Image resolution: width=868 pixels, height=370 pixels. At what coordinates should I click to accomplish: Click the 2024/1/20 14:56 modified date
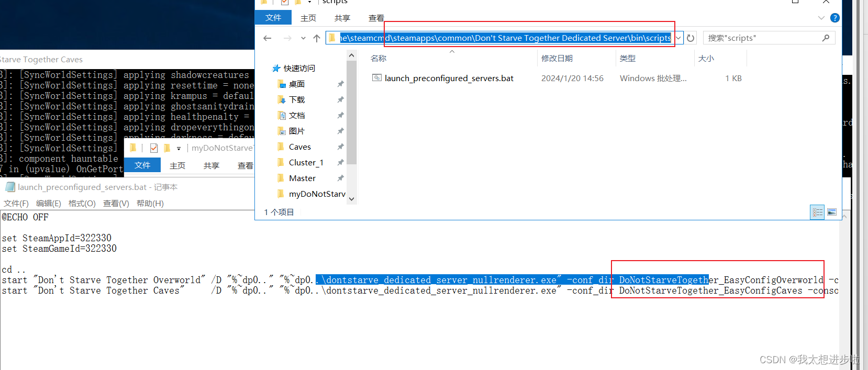pyautogui.click(x=572, y=79)
